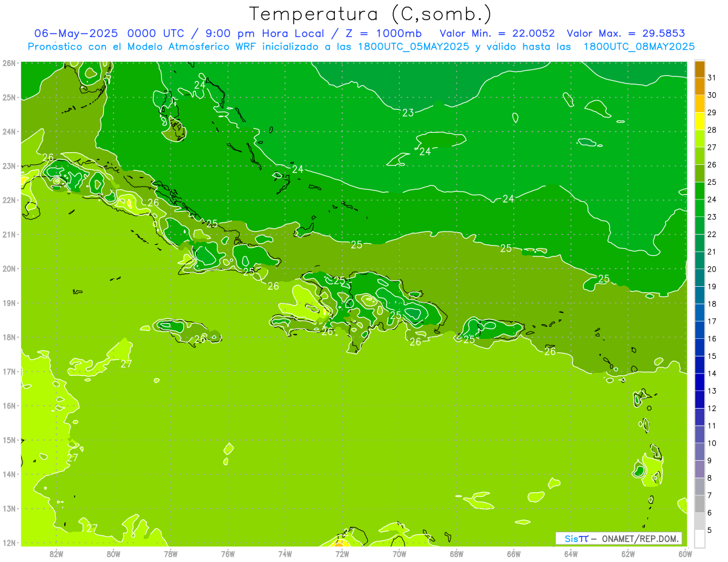Click the longitude axis label 82W
Screen dimensions: 728x562
(56, 554)
